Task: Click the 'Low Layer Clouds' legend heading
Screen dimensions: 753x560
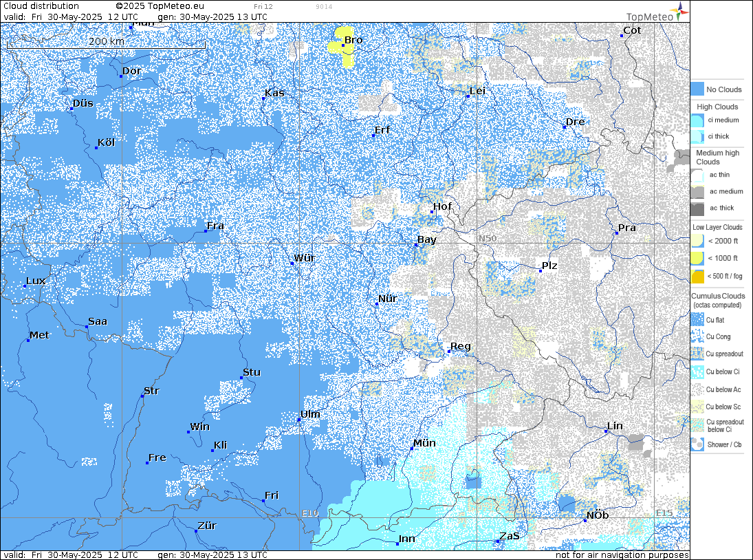Action: pyautogui.click(x=717, y=227)
